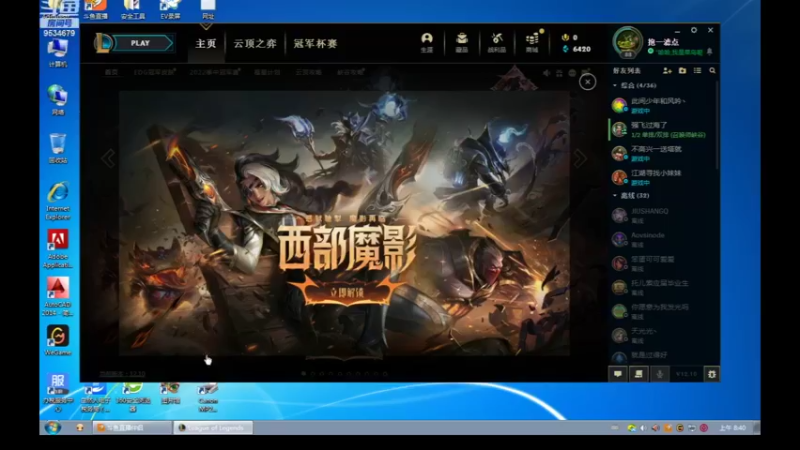Image resolution: width=800 pixels, height=450 pixels.
Task: Open the 2022 sub-navigation tab
Action: 215,72
